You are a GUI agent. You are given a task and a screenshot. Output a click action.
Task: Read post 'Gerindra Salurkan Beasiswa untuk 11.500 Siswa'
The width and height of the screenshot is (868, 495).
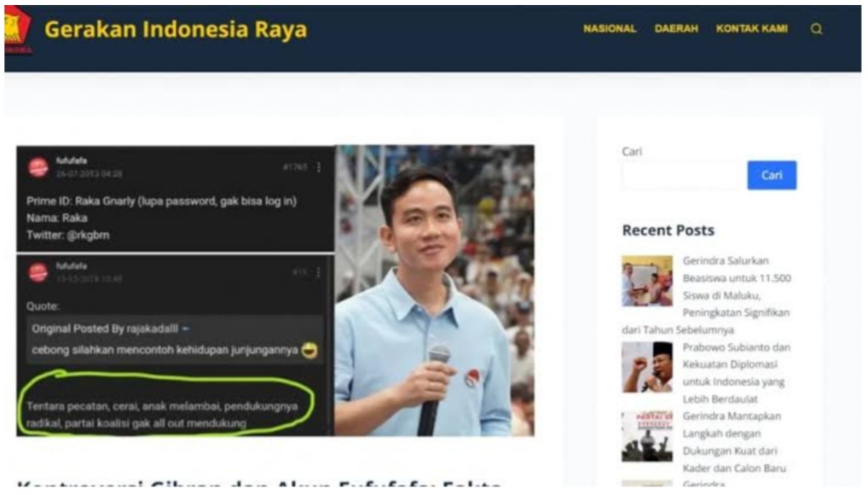708,295
